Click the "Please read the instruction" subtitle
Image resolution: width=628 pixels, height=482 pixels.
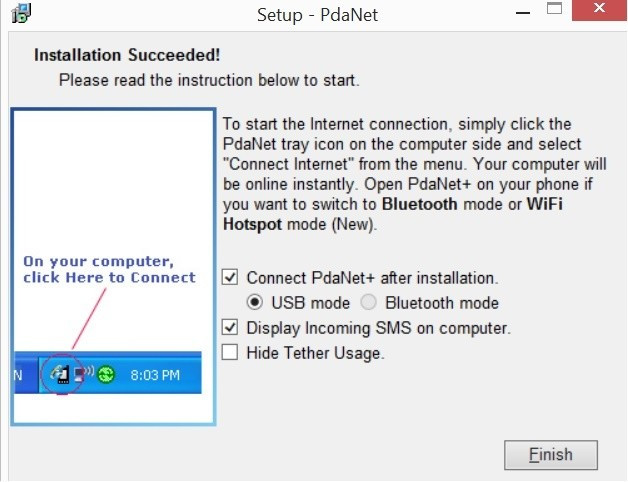tap(209, 80)
